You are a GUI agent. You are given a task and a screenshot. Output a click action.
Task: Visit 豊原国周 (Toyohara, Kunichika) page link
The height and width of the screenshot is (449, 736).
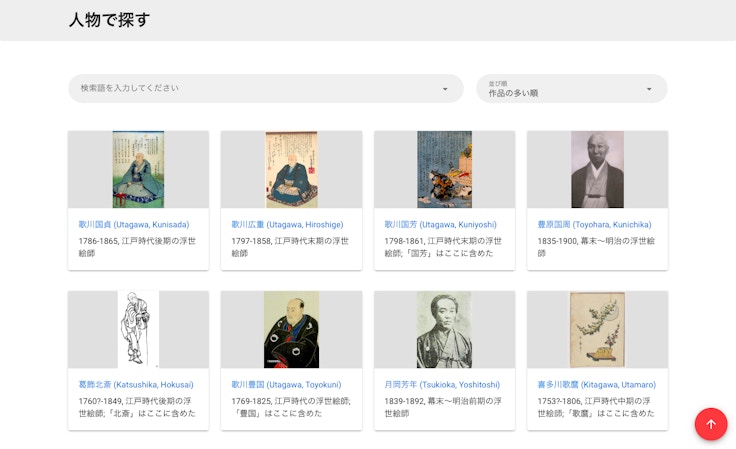click(x=594, y=225)
